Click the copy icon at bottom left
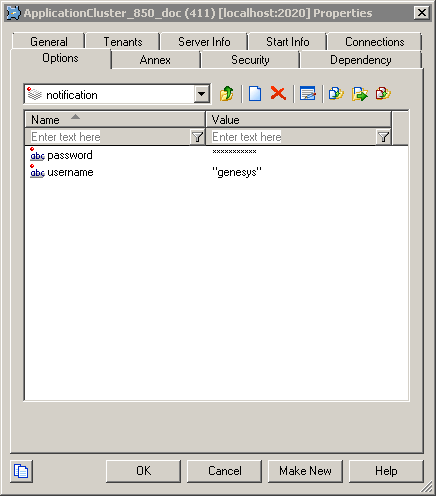Screen dimensions: 436x496 point(21,471)
